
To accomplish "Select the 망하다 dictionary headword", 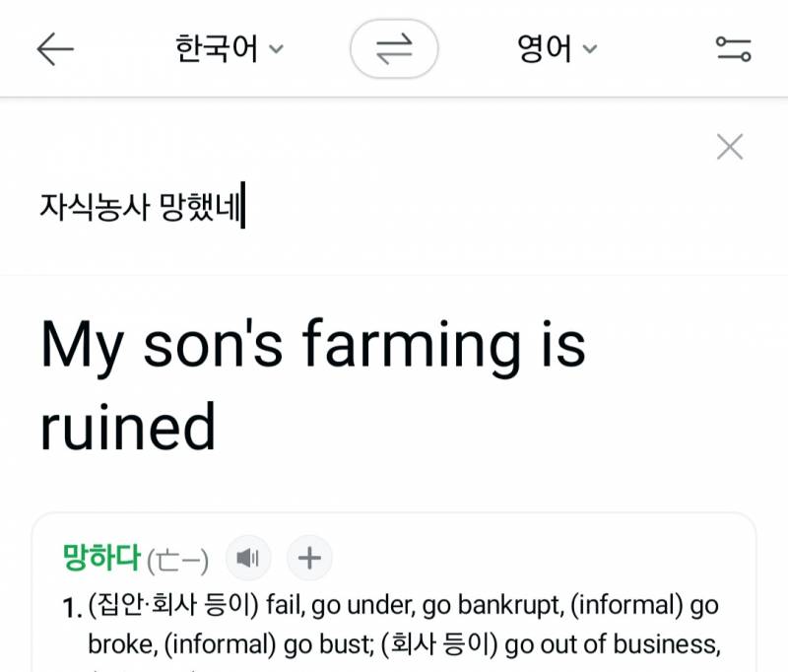I will click(101, 558).
